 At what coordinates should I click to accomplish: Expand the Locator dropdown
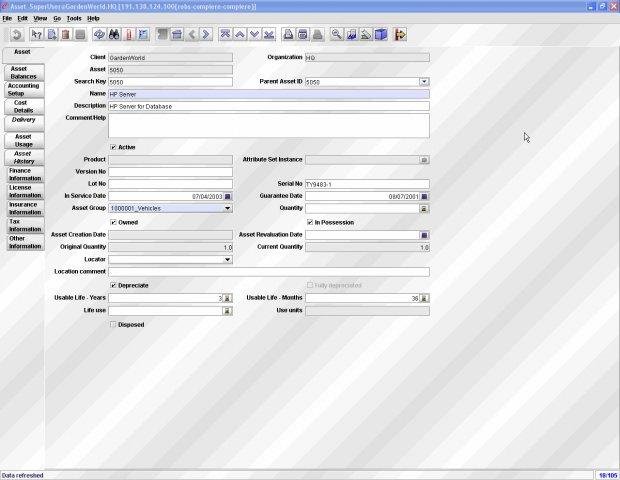[x=228, y=259]
